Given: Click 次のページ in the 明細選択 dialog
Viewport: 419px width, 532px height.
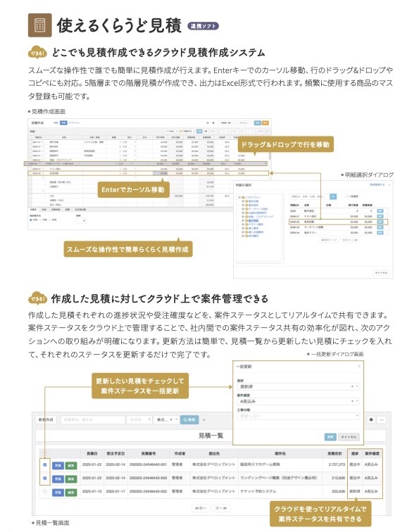Looking at the screenshot, I should (349, 240).
